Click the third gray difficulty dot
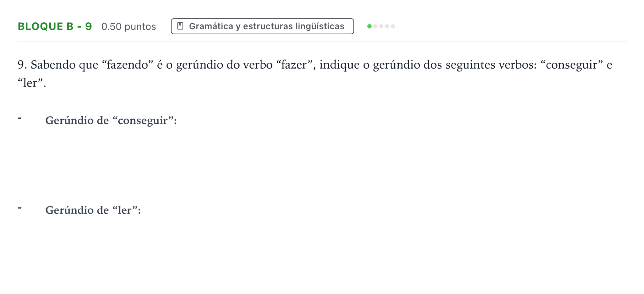The height and width of the screenshot is (294, 644). pos(381,26)
